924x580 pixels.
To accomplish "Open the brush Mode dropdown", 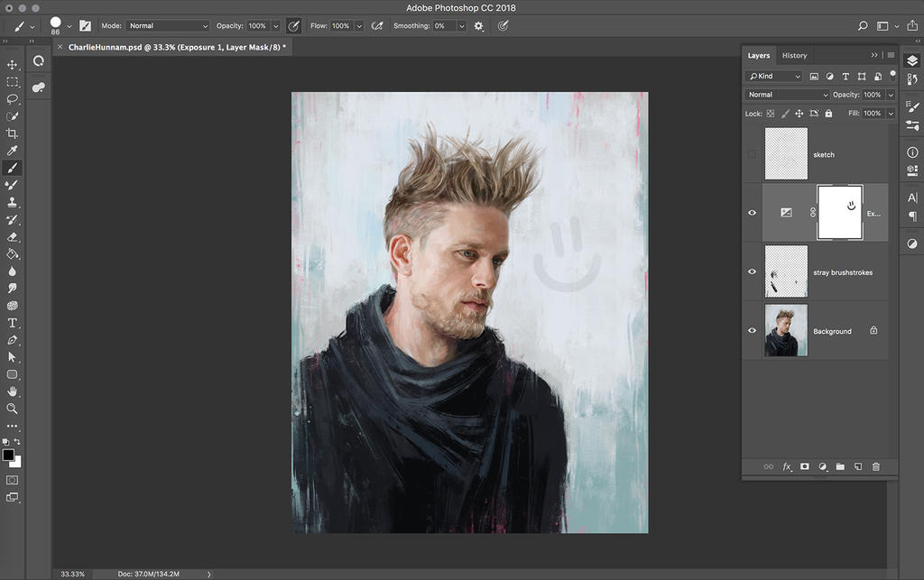I will pos(168,26).
